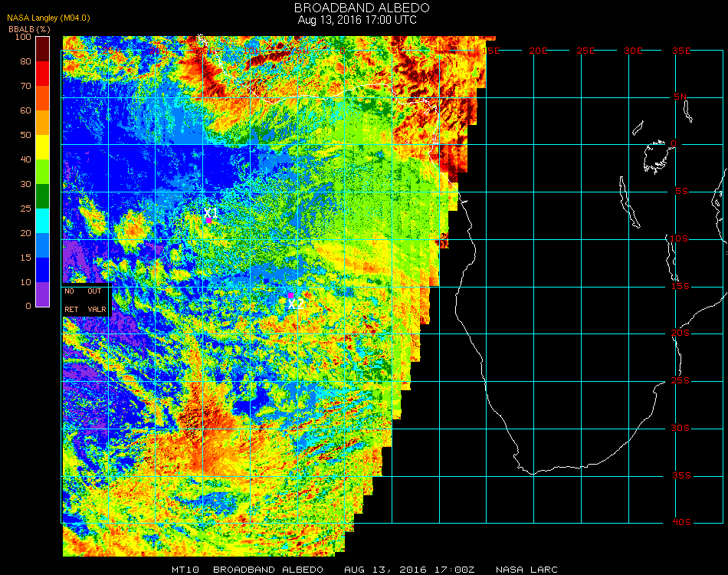728x575 pixels.
Task: Click the 'NO' legend text
Action: tap(69, 291)
